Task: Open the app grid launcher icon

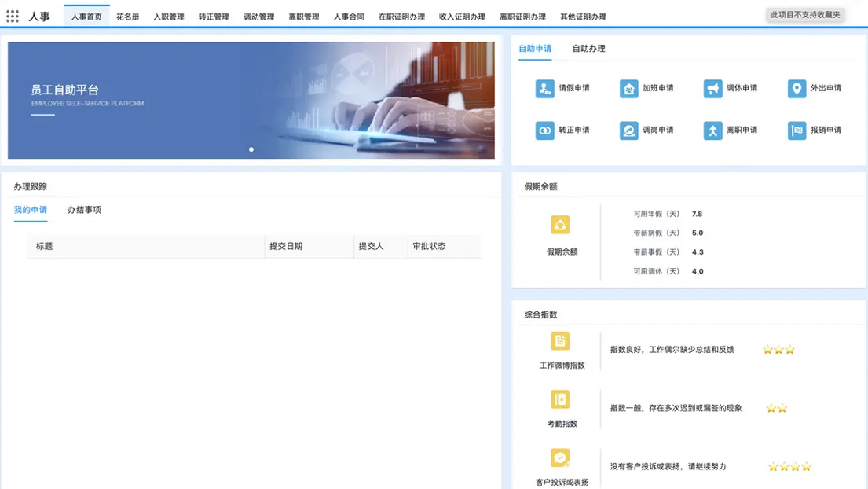Action: [12, 15]
